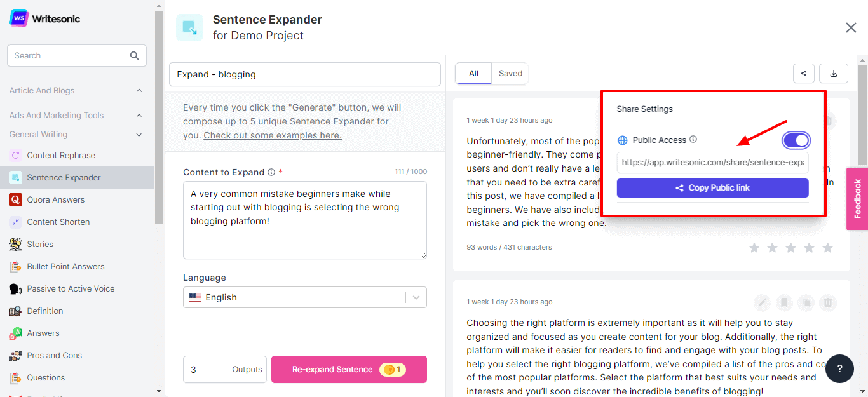The width and height of the screenshot is (868, 397).
Task: Click the share icon above the results
Action: (804, 74)
